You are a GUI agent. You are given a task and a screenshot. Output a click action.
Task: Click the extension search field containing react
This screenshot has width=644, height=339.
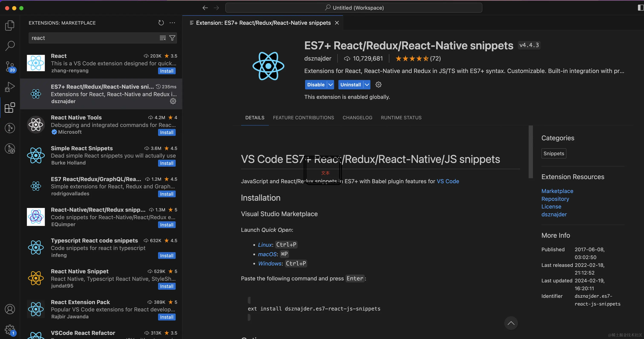click(92, 38)
